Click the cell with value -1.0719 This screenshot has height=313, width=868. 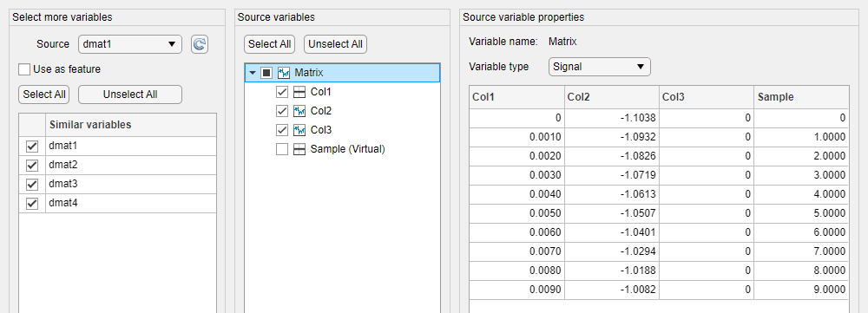[x=612, y=175]
